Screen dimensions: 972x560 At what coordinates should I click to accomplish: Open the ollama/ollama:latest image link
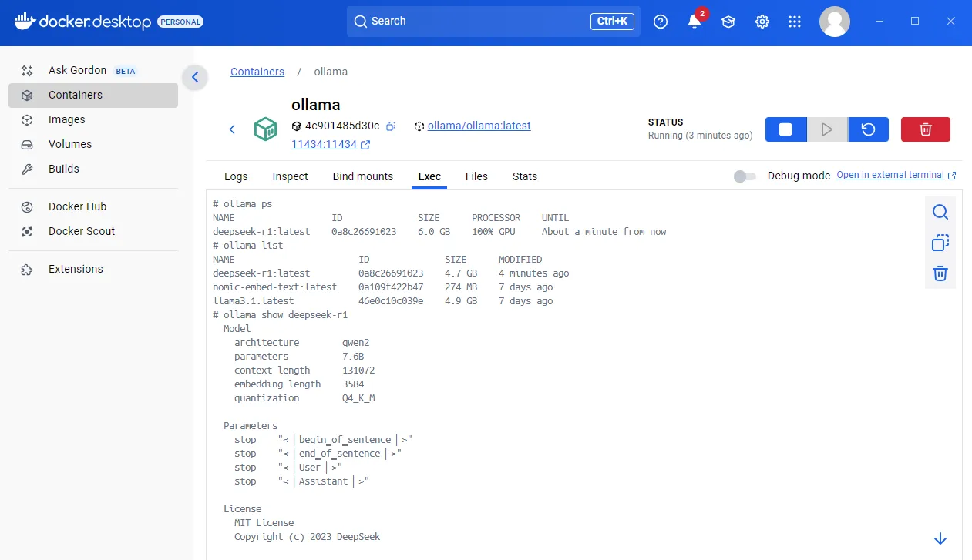[480, 126]
